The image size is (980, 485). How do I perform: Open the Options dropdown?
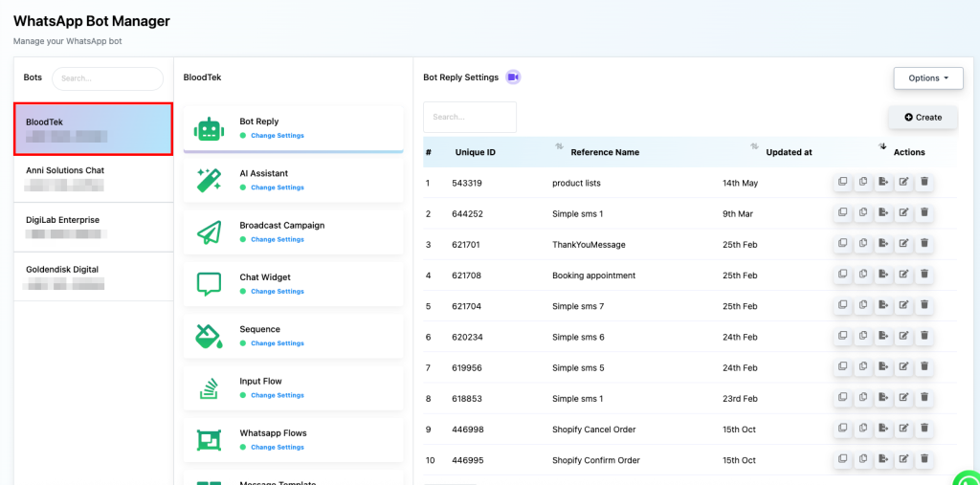tap(927, 78)
